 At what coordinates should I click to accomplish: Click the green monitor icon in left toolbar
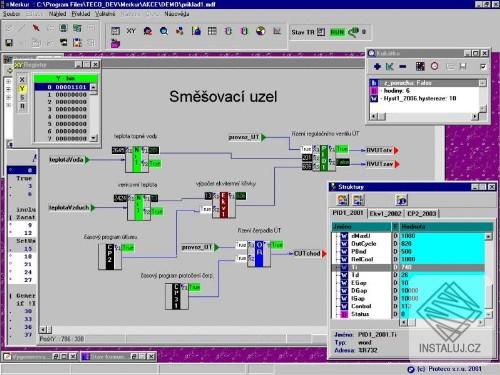pos(63,28)
